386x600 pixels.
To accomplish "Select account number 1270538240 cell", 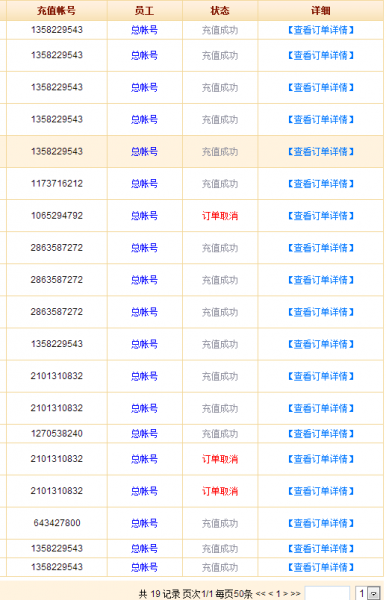I will coord(57,433).
